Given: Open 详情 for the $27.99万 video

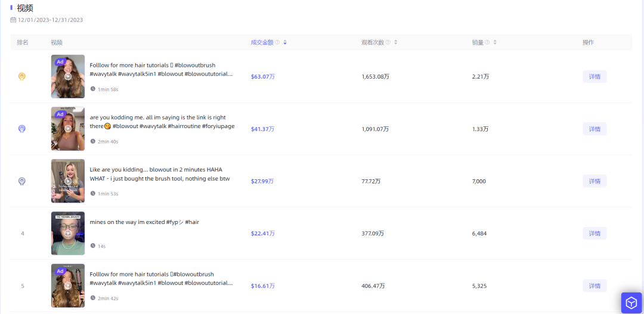Looking at the screenshot, I should click(595, 181).
